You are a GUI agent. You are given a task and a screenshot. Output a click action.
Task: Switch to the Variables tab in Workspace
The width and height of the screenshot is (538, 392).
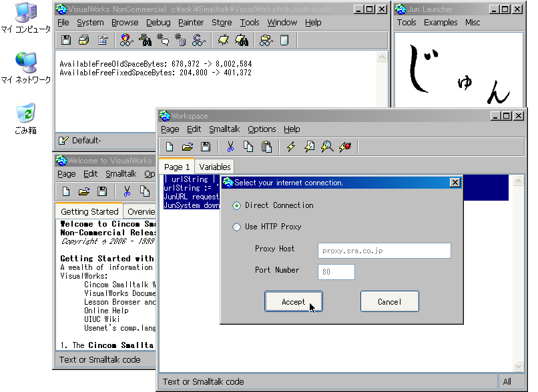[215, 167]
